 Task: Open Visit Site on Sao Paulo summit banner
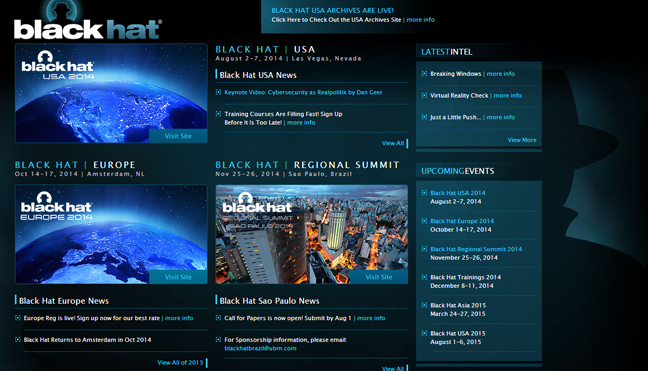379,277
